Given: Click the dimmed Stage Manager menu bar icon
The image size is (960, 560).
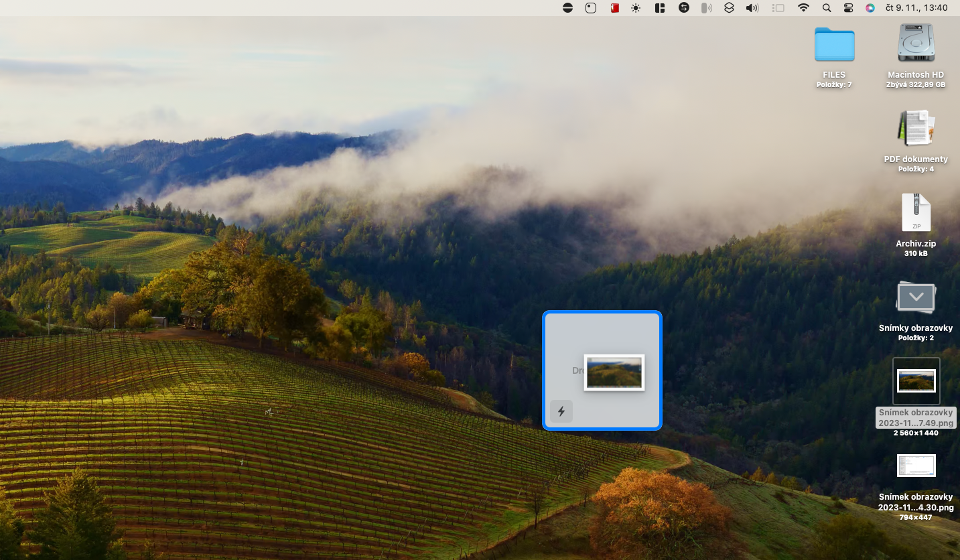Looking at the screenshot, I should coord(778,8).
